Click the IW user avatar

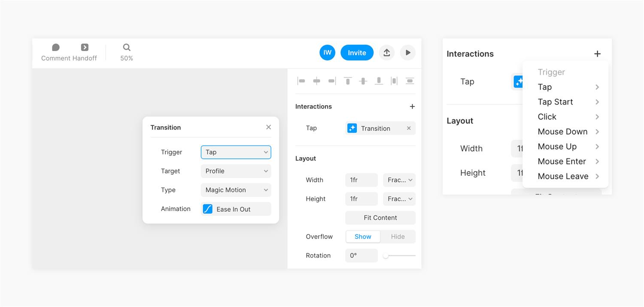click(x=327, y=52)
